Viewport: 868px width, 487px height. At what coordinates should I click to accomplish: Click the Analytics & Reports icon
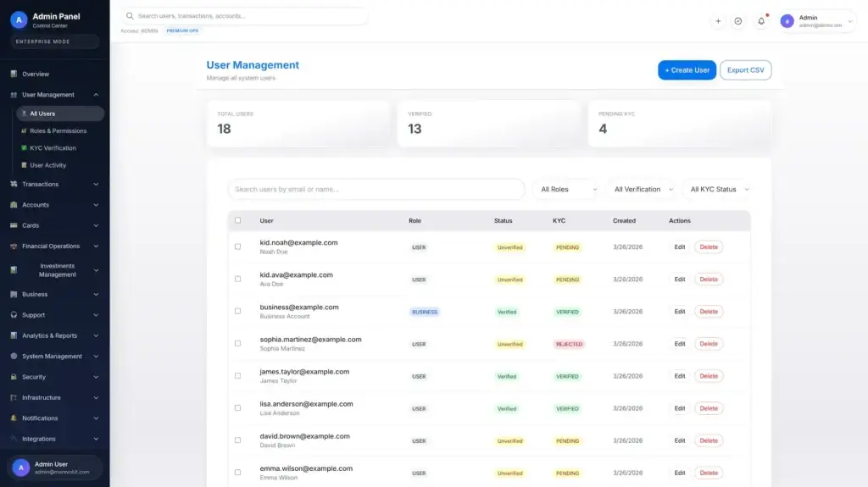pyautogui.click(x=14, y=335)
